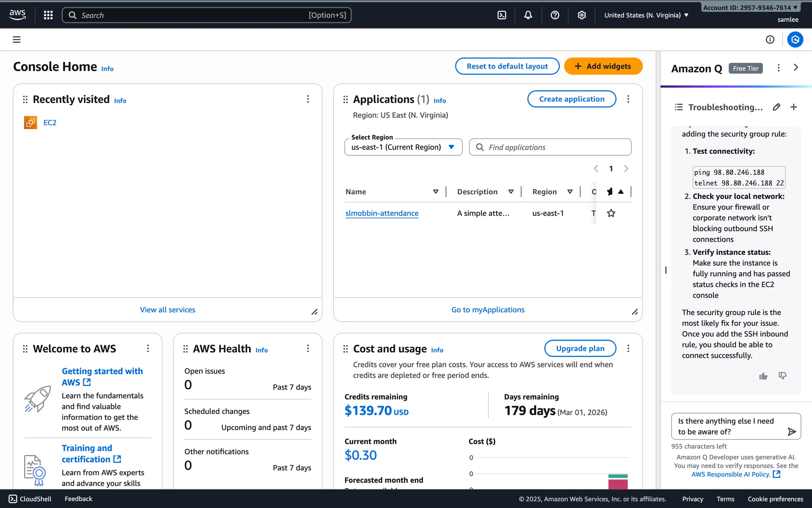Open the slmobbin-attendance application link
Viewport: 812px width, 508px height.
coord(382,213)
